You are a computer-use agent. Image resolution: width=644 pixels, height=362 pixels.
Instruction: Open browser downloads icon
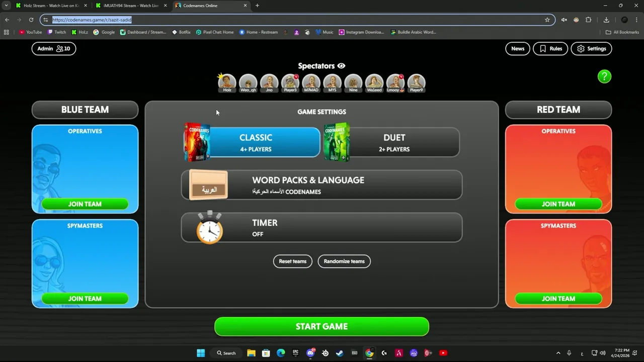tap(606, 20)
